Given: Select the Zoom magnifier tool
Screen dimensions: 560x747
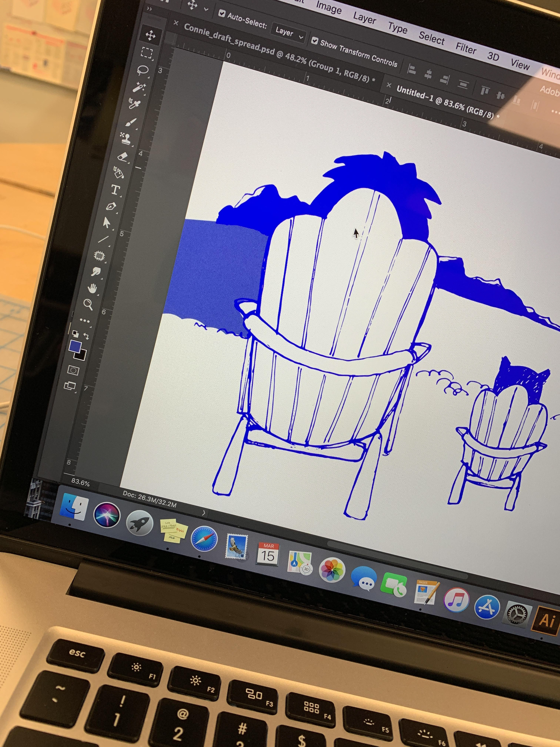Looking at the screenshot, I should 88,304.
